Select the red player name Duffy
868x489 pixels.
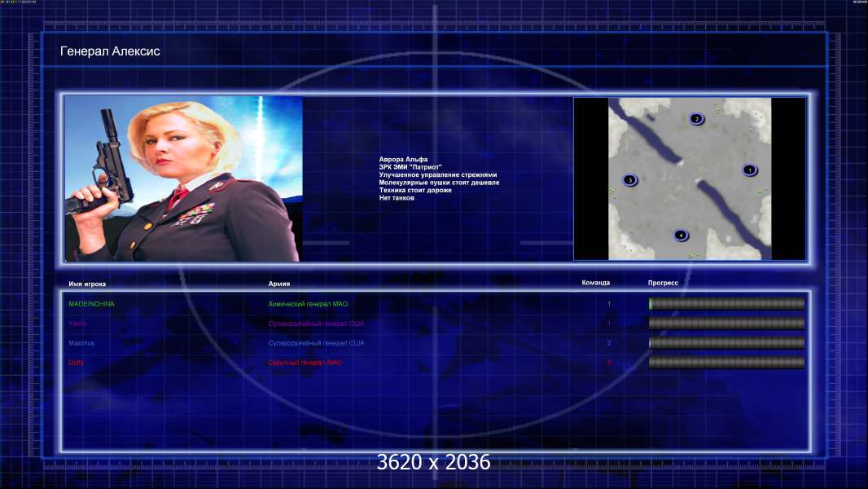76,363
